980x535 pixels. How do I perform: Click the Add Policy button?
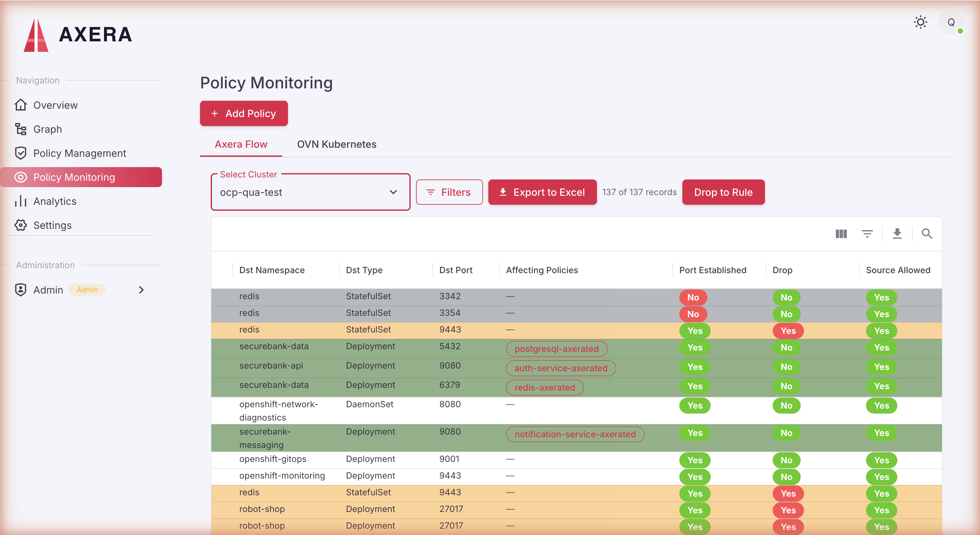(x=243, y=113)
